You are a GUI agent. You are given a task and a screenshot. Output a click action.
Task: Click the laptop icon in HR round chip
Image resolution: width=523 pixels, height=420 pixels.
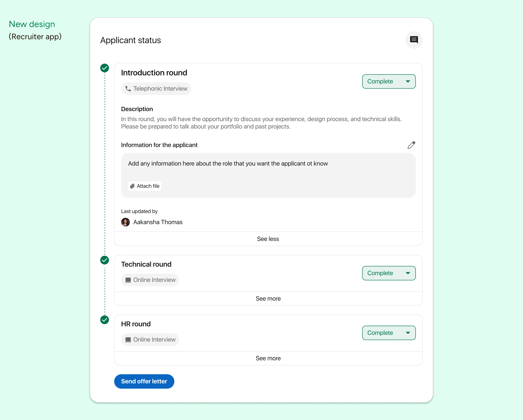pyautogui.click(x=128, y=340)
